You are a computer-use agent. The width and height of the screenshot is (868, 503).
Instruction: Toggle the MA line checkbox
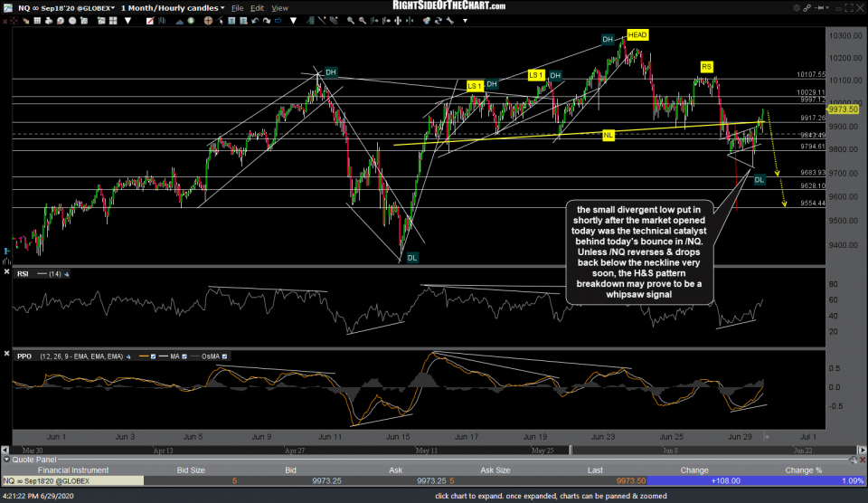[184, 356]
